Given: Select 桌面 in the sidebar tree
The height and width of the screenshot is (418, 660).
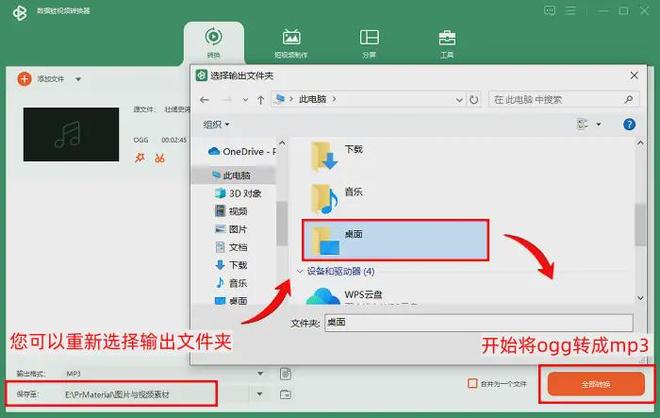Looking at the screenshot, I should click(231, 301).
